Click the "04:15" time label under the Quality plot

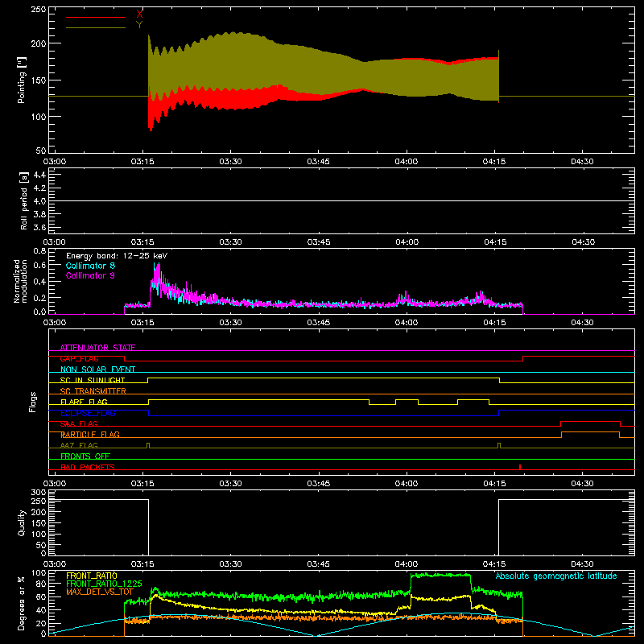click(x=494, y=564)
